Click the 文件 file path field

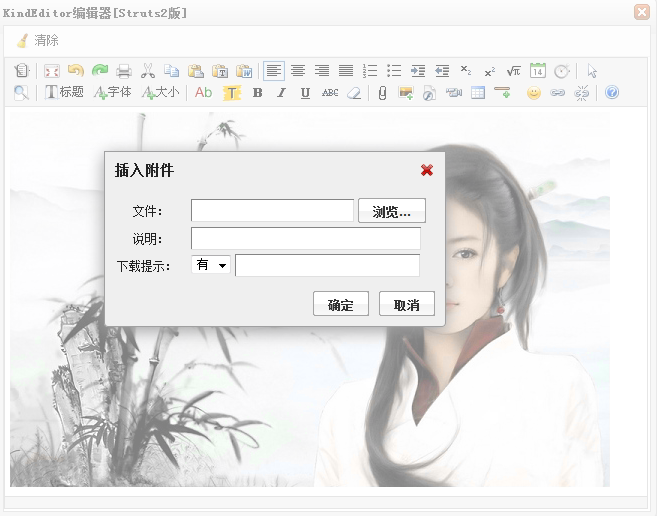[272, 210]
